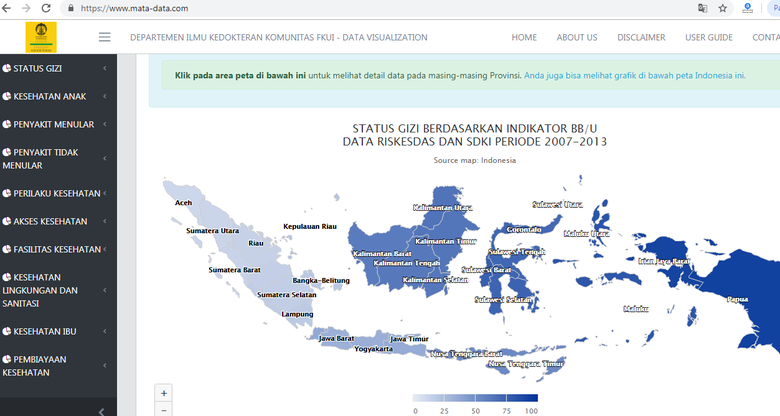This screenshot has width=780, height=416.
Task: Select Sulawesi Selatan on map
Action: [503, 300]
